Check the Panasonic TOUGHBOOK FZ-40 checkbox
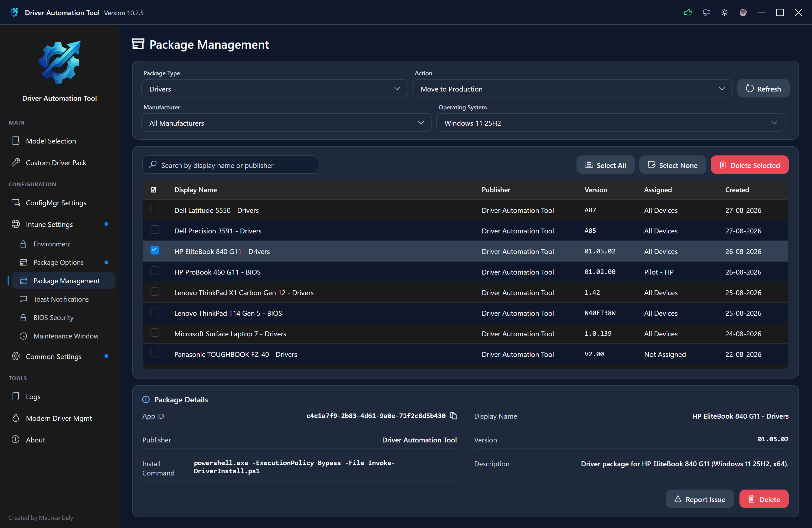This screenshot has height=528, width=812. click(155, 353)
